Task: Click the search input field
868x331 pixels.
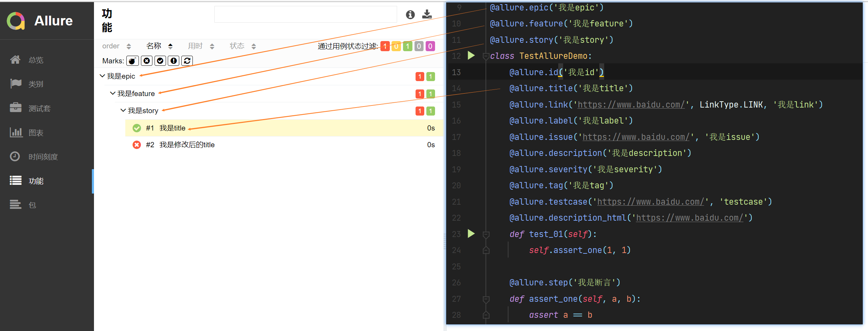Action: (x=306, y=14)
